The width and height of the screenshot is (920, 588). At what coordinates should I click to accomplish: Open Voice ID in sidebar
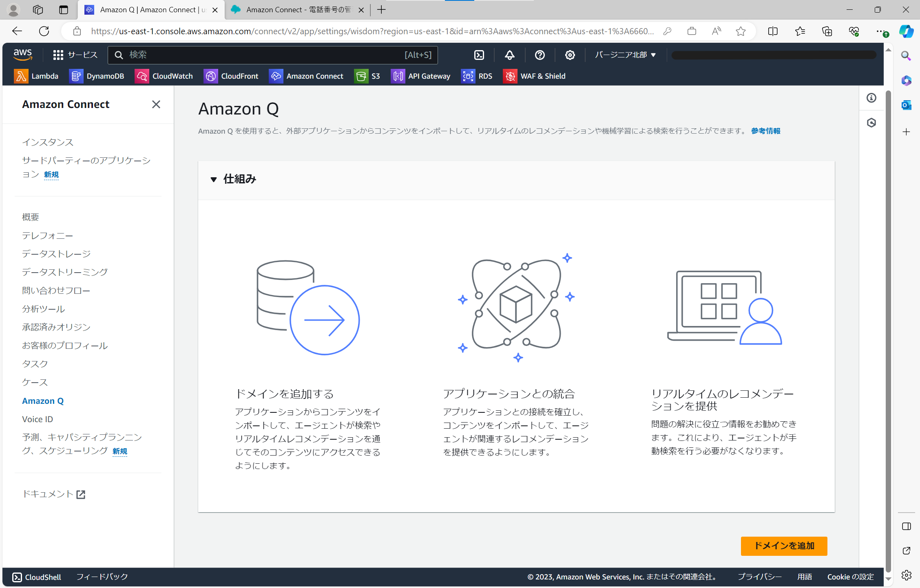pos(38,419)
